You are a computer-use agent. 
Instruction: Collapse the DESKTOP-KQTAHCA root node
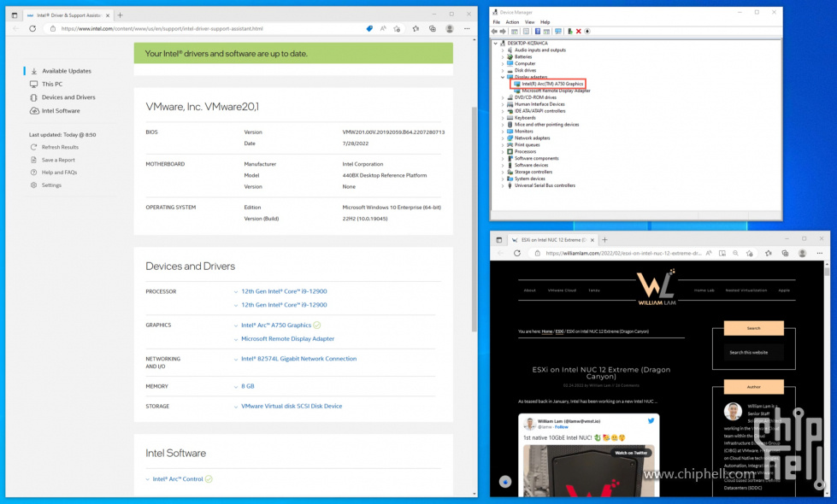pos(496,44)
